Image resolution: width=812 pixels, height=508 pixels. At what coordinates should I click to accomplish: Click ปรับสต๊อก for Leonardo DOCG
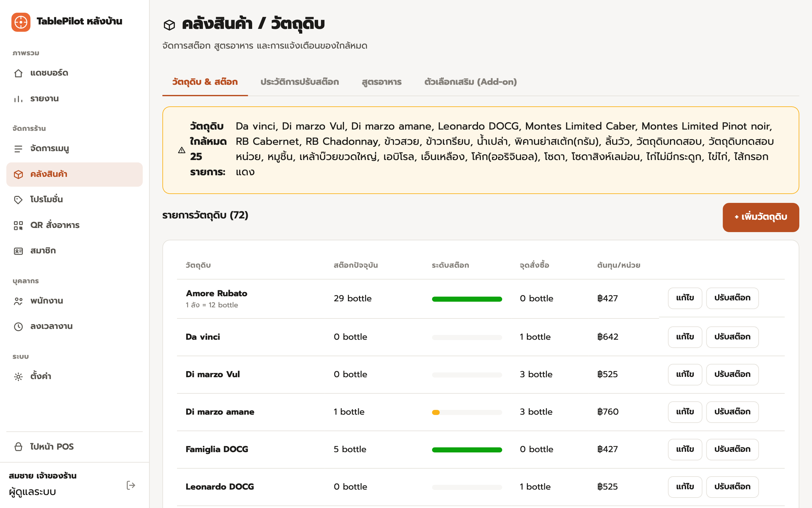tap(732, 487)
